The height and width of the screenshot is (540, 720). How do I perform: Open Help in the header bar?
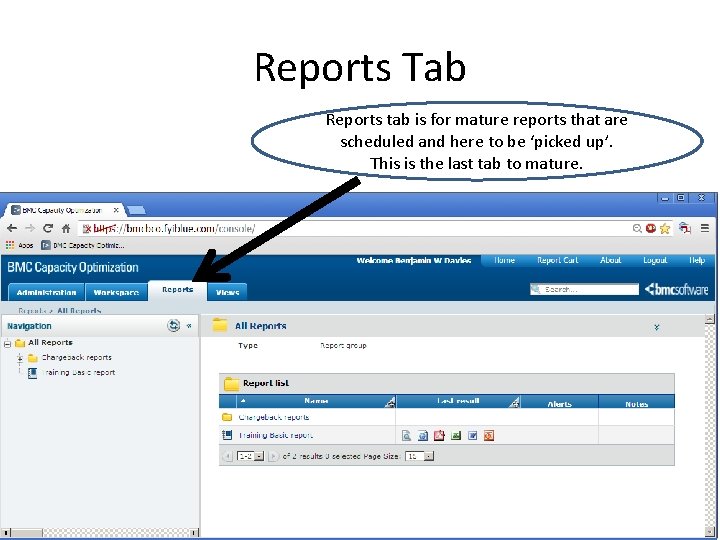[x=697, y=260]
